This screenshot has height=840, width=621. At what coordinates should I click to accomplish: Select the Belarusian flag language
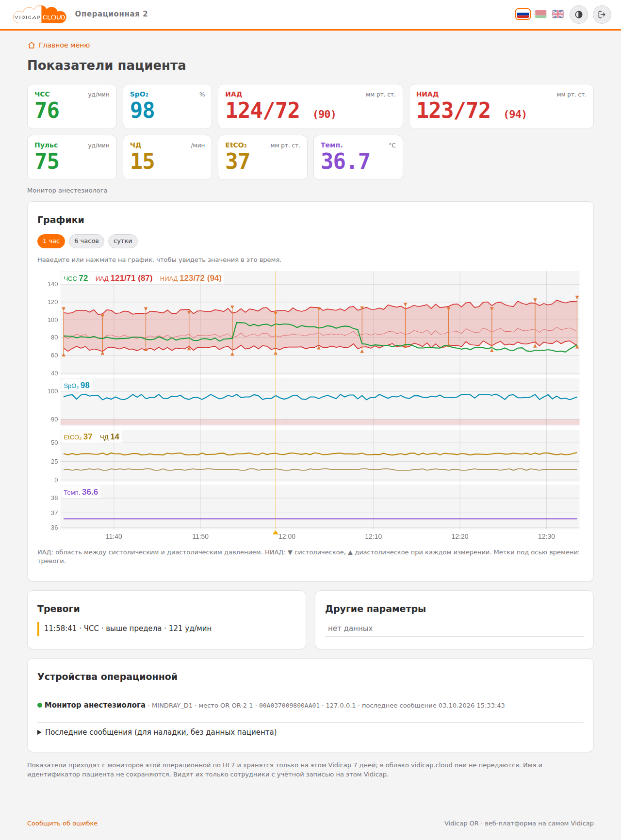(540, 14)
